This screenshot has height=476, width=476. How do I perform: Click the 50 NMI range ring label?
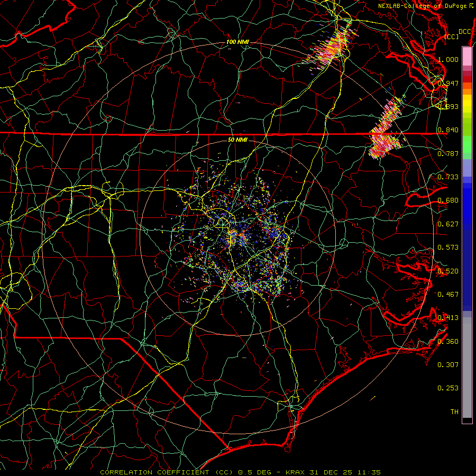click(237, 140)
